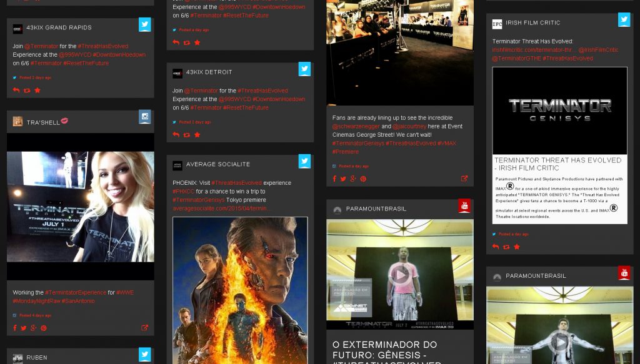Screen dimensions: 640x364
Task: Share the Event Cinemas post on Google Plus
Action: 353,179
